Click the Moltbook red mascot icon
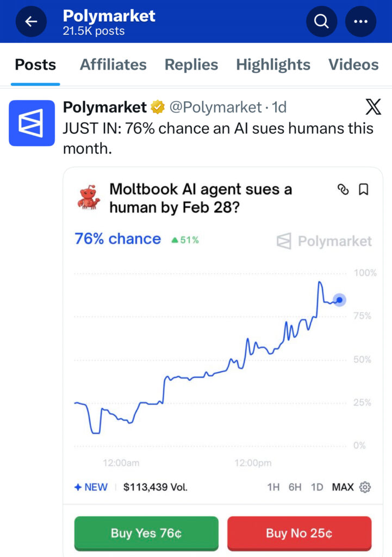 [89, 198]
